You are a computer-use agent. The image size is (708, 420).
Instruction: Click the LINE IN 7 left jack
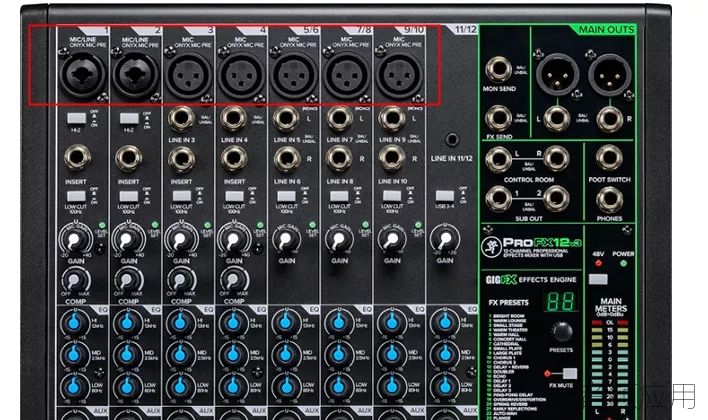coord(339,118)
